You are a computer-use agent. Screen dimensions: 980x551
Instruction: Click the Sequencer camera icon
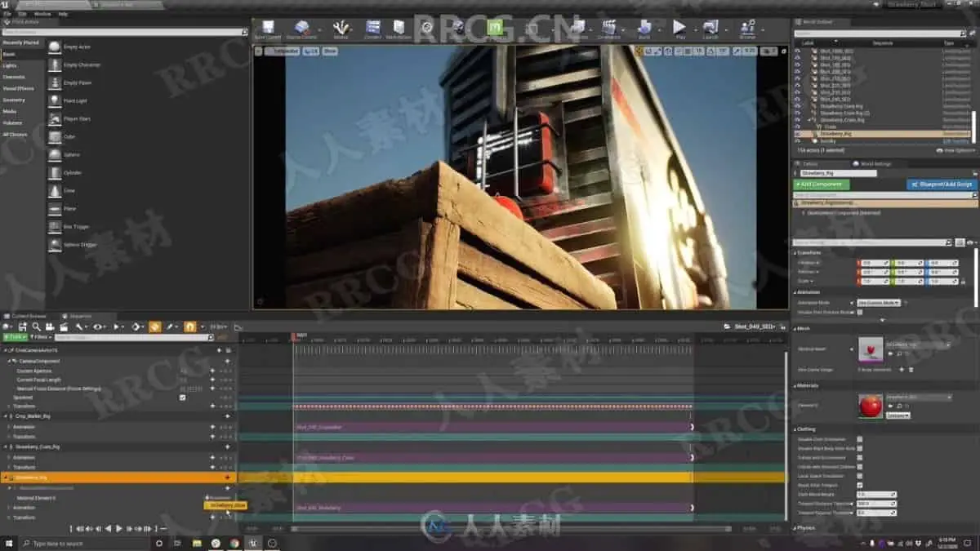(x=51, y=327)
